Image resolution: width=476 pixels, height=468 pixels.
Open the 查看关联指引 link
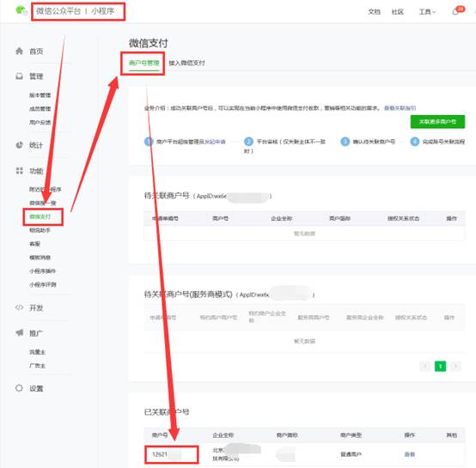400,108
